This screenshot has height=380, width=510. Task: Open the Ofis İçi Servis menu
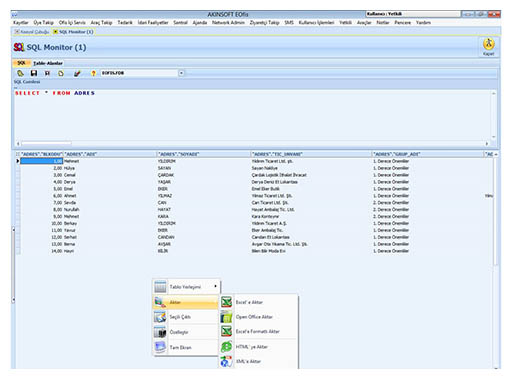tap(72, 23)
